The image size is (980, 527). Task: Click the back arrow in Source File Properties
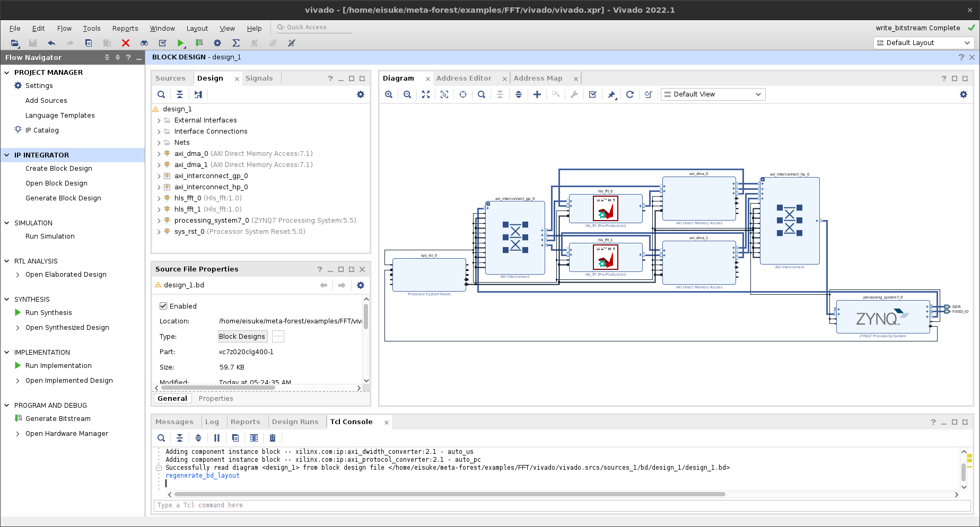[x=323, y=285]
